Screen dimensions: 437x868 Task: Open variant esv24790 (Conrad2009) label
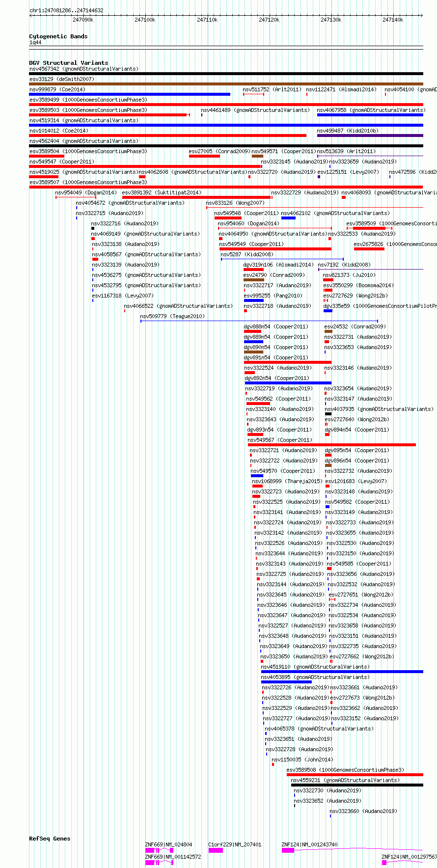click(274, 275)
